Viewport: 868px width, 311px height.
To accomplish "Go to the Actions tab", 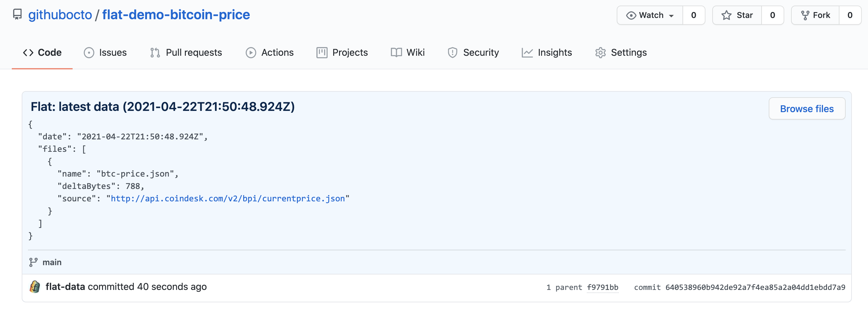I will (270, 53).
